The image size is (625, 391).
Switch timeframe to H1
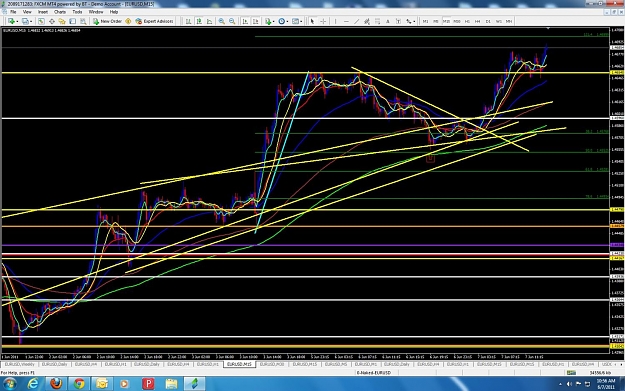pos(467,21)
